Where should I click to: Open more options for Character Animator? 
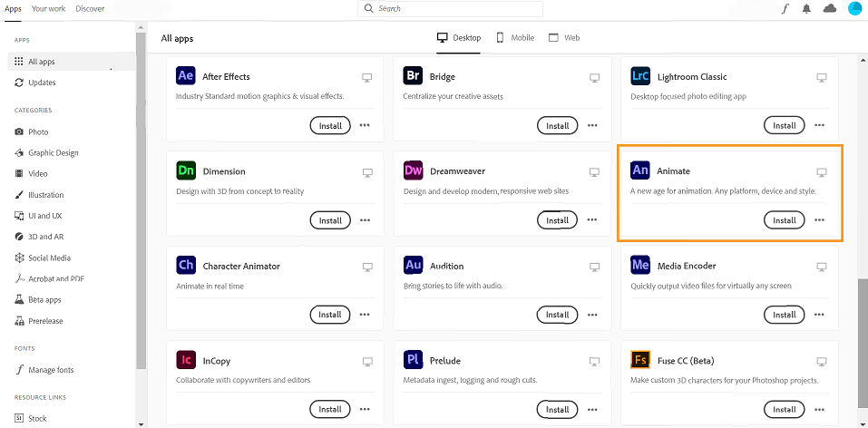click(x=365, y=315)
